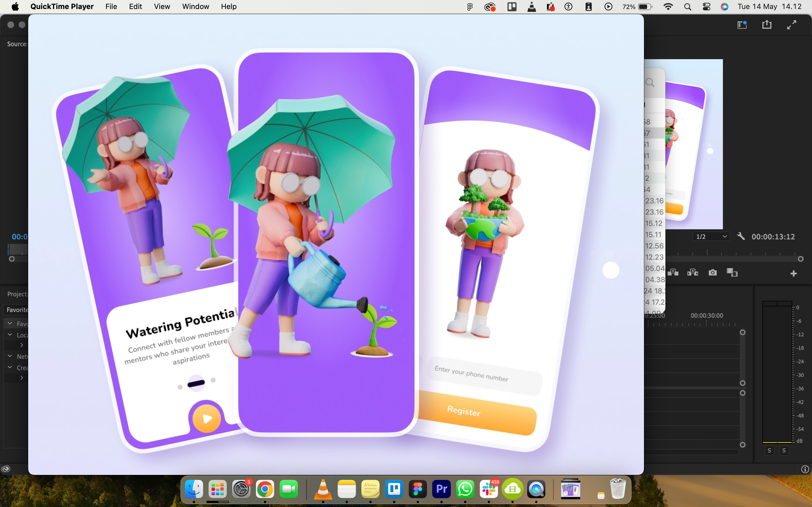The width and height of the screenshot is (812, 507).
Task: Click the Export Frame camera icon
Action: click(713, 272)
